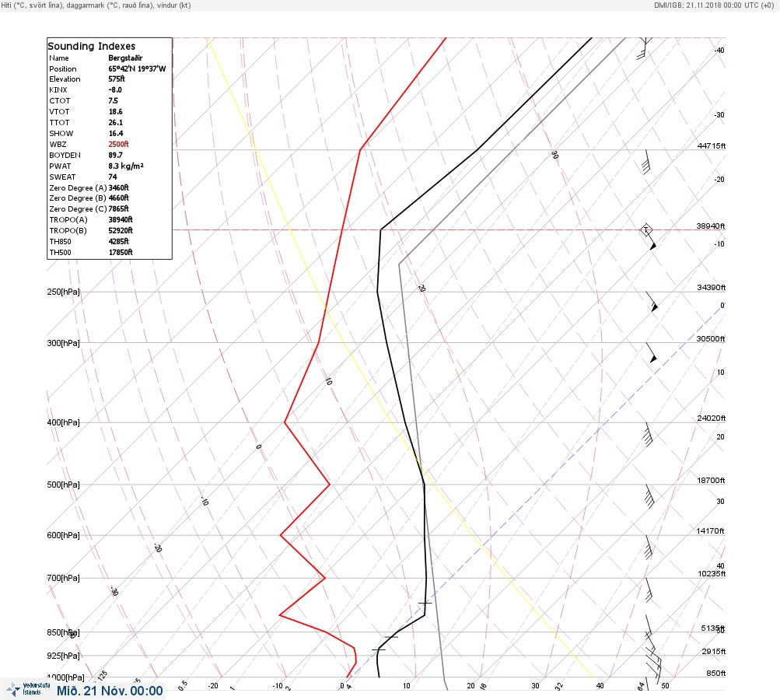The height and width of the screenshot is (700, 780).
Task: Click the BOYDEN value 89.7
Action: [x=115, y=156]
